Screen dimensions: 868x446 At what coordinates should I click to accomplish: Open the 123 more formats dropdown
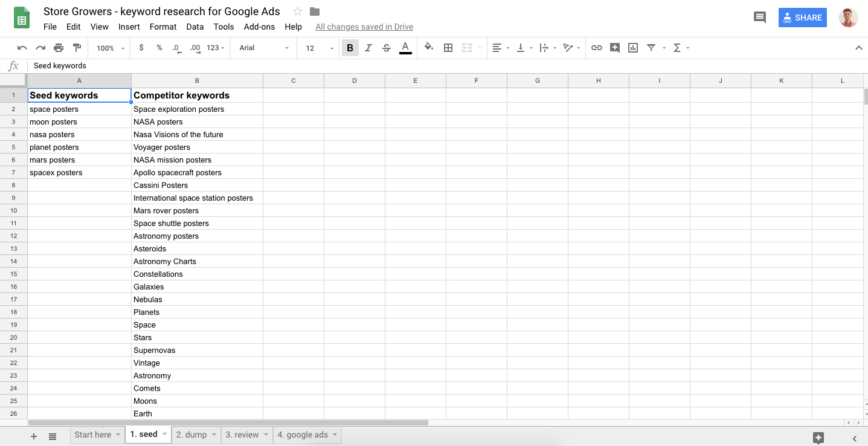pos(216,48)
